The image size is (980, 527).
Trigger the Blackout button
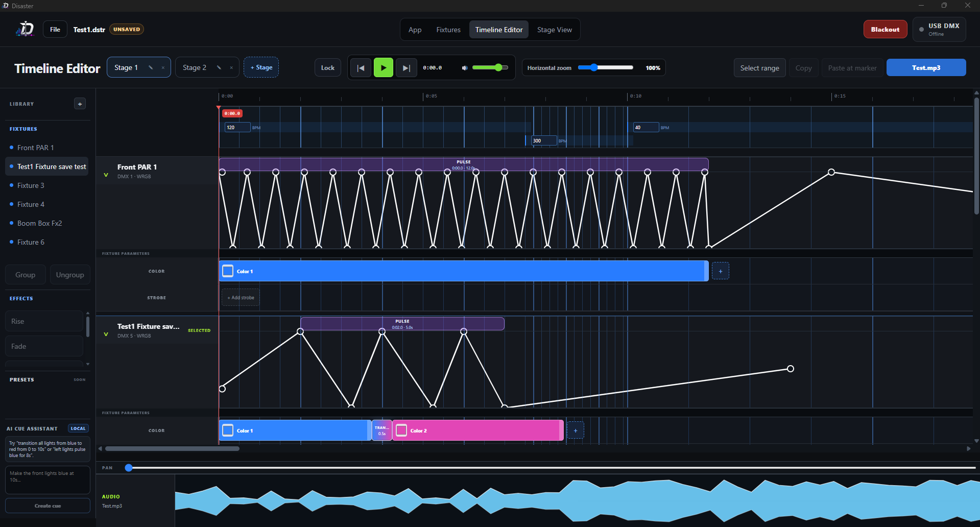[886, 29]
